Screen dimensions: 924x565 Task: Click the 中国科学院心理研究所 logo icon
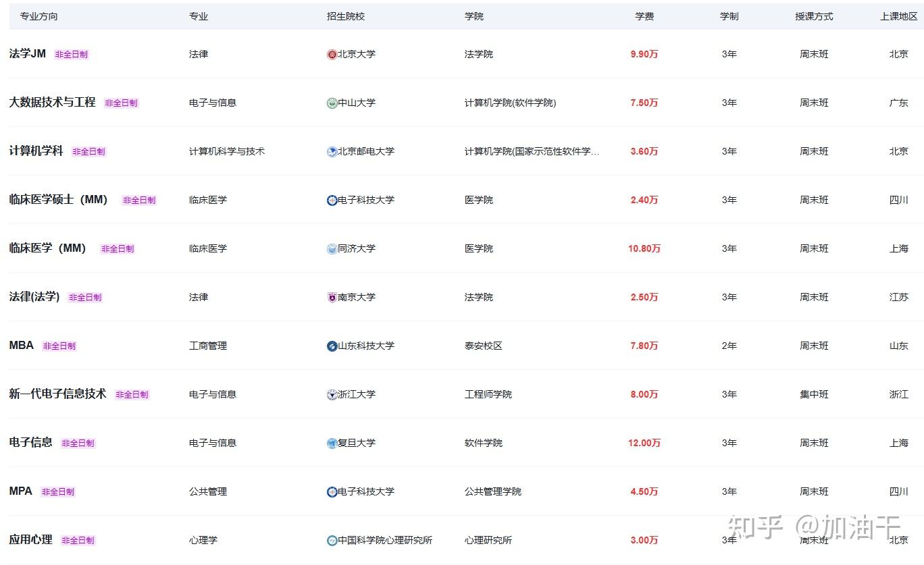click(x=332, y=541)
